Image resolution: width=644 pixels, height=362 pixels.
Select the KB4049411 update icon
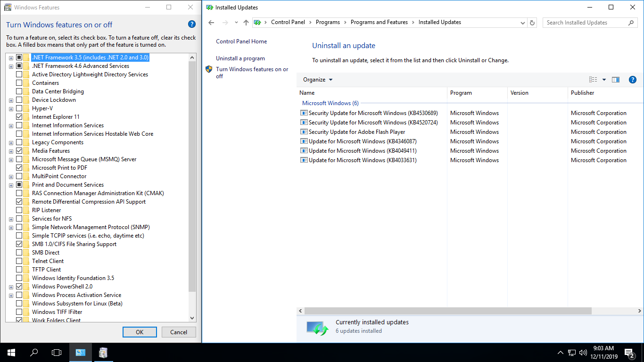pos(304,151)
